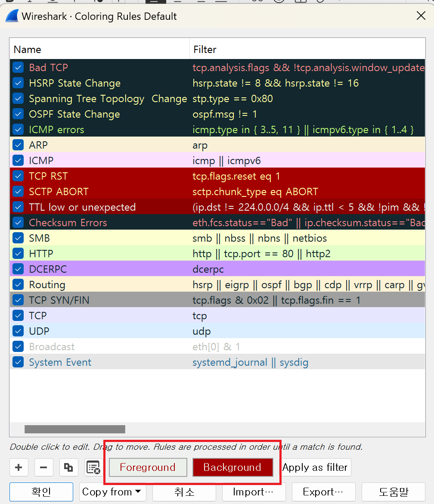The height and width of the screenshot is (504, 434).
Task: Disable the Routing rule checkbox
Action: 19,284
